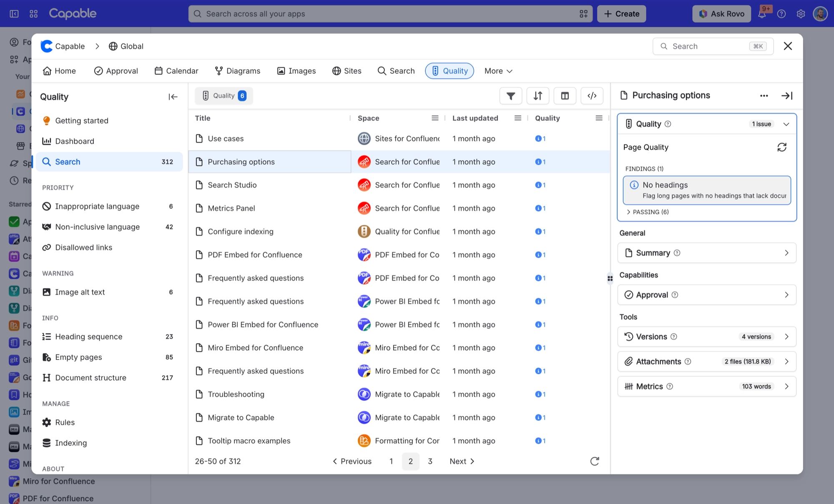Open the embed code icon
This screenshot has width=834, height=504.
pyautogui.click(x=592, y=96)
